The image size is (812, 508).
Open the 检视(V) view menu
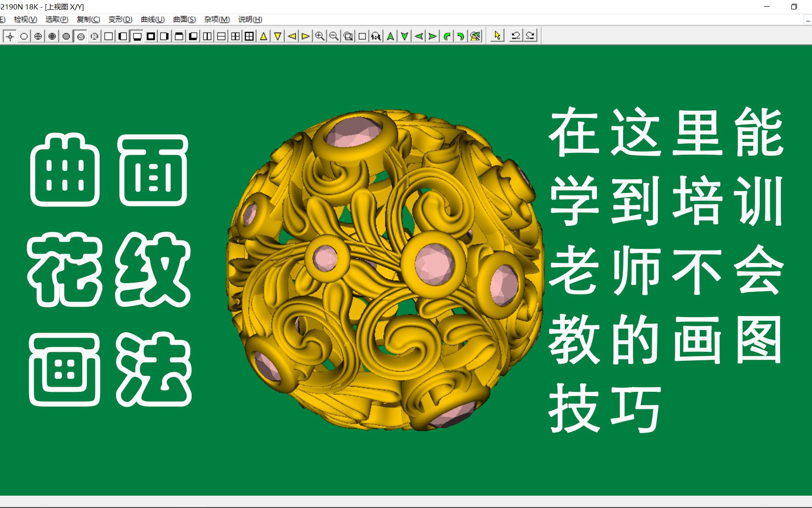[25, 20]
